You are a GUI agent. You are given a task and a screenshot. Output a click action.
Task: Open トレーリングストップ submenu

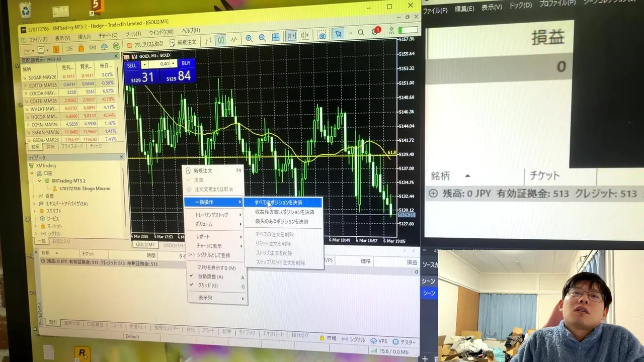pyautogui.click(x=214, y=215)
